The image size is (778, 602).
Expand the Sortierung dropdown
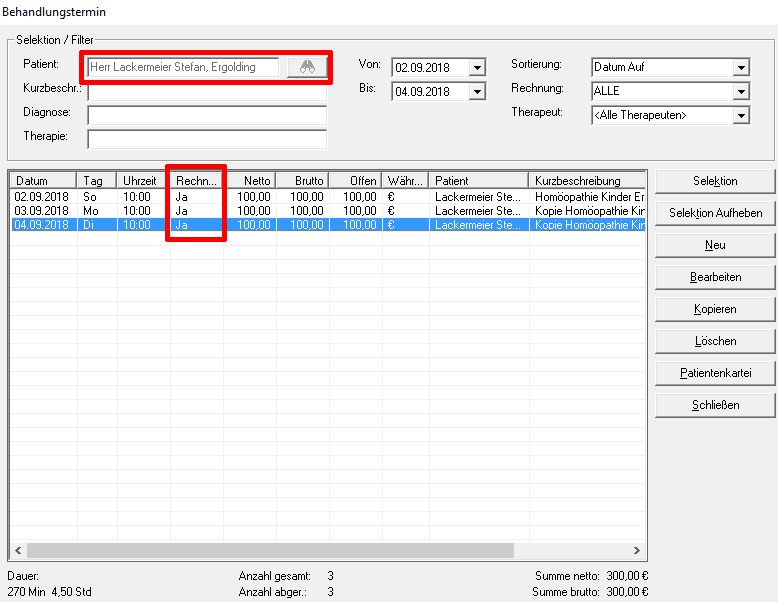[740, 68]
